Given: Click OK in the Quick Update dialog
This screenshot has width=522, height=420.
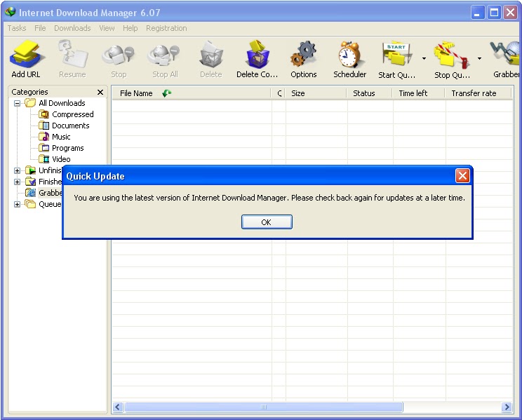Looking at the screenshot, I should coord(267,222).
